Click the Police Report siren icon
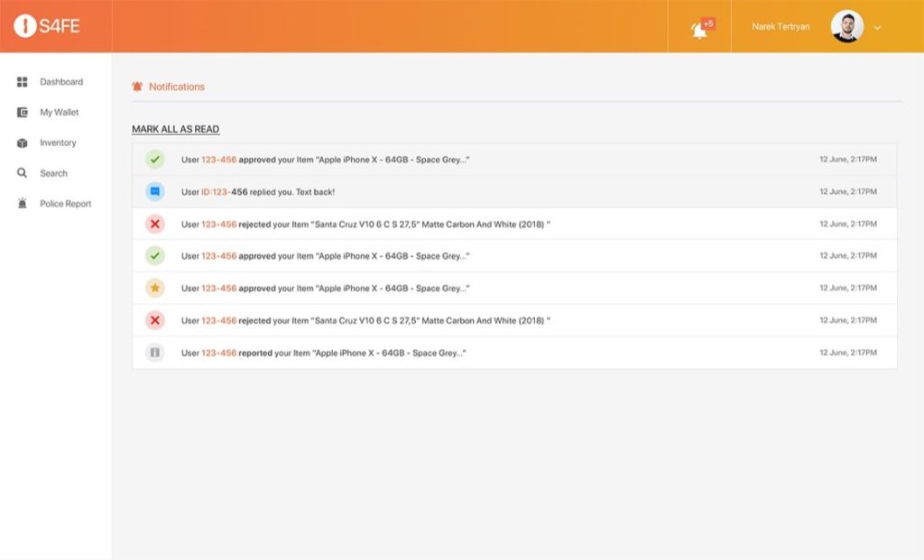 click(x=23, y=204)
